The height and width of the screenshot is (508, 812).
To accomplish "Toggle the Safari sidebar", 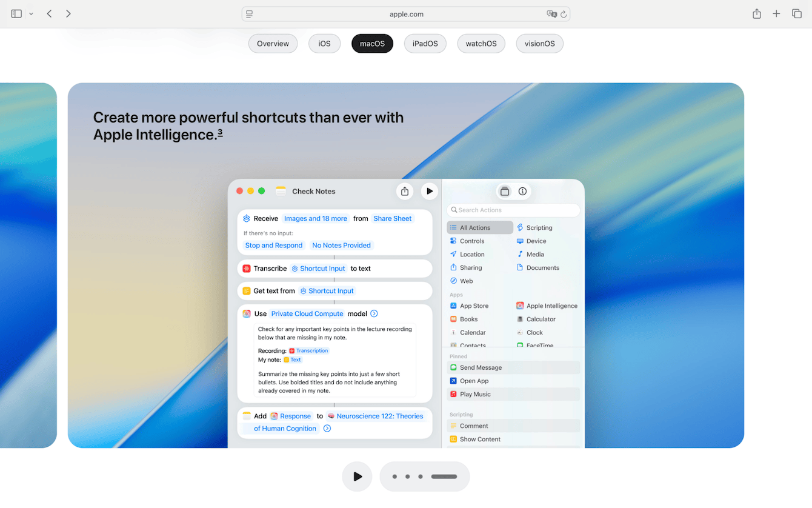I will pyautogui.click(x=16, y=13).
